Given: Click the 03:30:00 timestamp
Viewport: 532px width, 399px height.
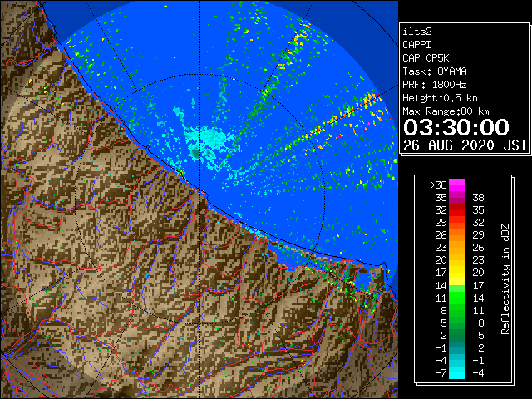Looking at the screenshot, I should [x=456, y=127].
